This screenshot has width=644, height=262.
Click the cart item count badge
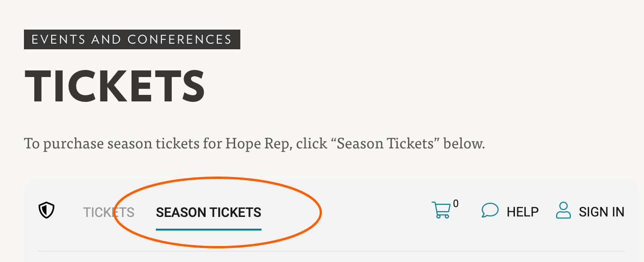click(456, 204)
